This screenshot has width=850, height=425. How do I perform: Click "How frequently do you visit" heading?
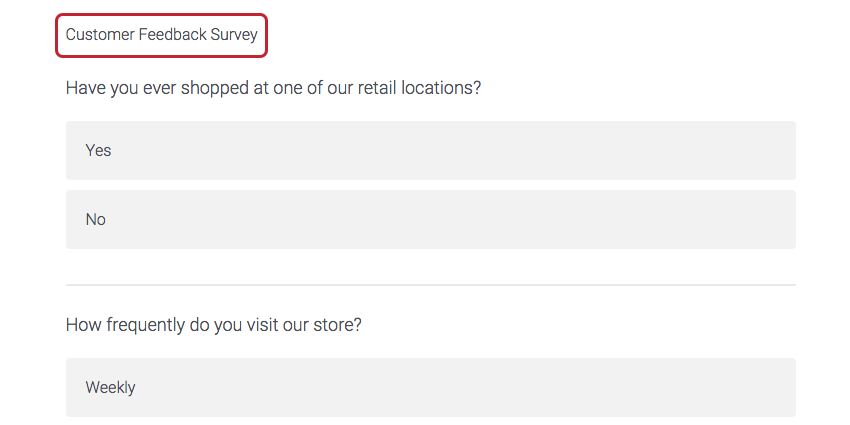213,326
